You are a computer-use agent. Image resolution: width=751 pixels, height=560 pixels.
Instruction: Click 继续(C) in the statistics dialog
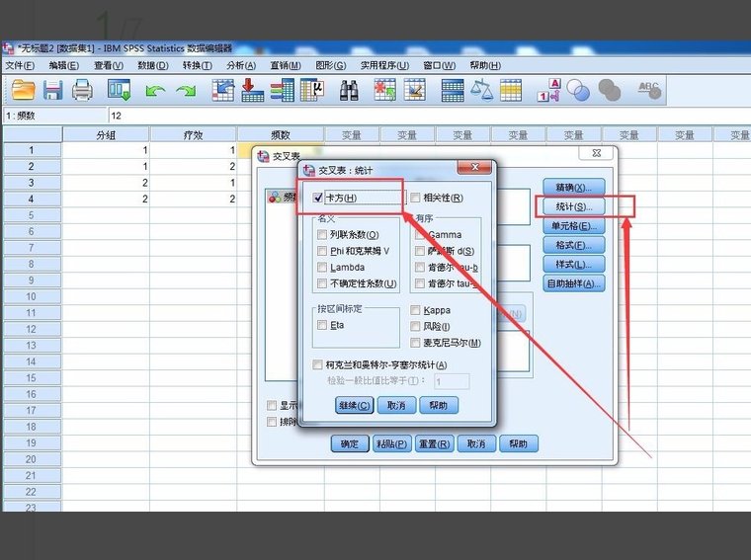coord(354,405)
